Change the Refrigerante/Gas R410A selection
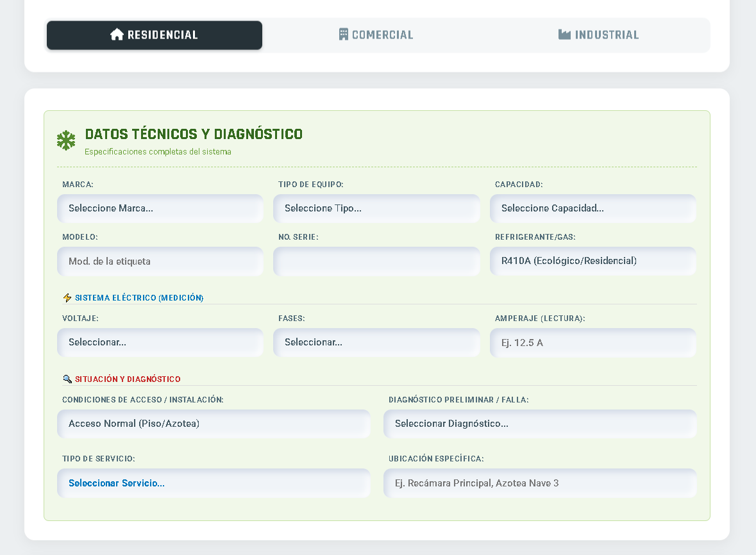The height and width of the screenshot is (555, 756). pyautogui.click(x=592, y=261)
